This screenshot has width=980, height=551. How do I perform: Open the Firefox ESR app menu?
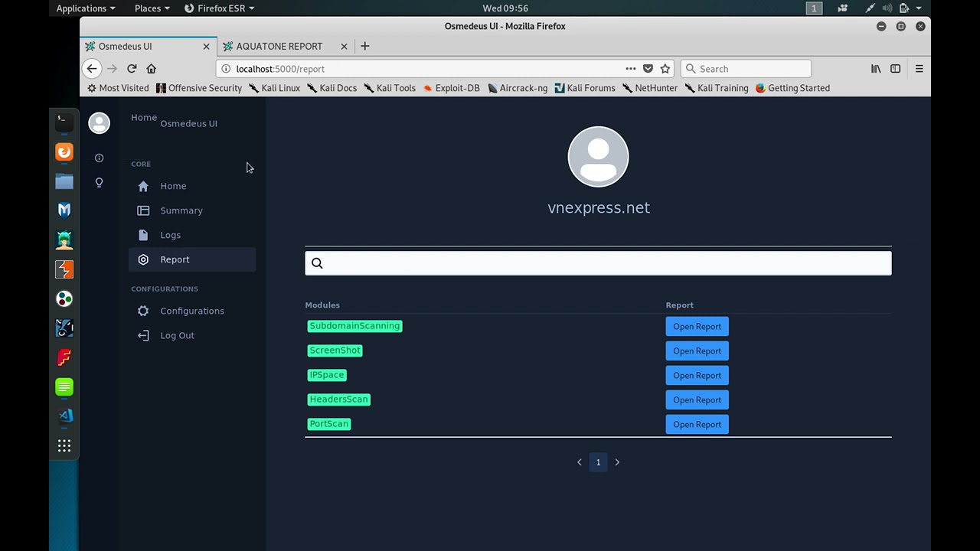coord(220,8)
